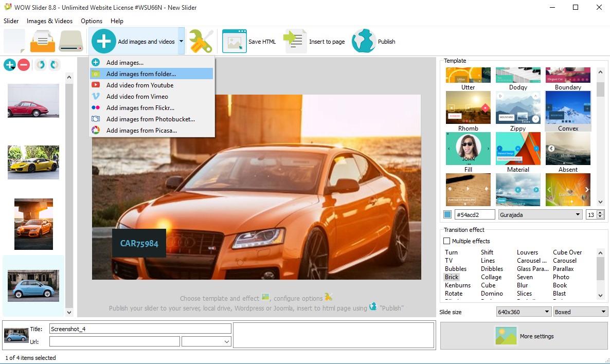Select the yellow sports car thumbnail
The image size is (610, 364).
[33, 162]
